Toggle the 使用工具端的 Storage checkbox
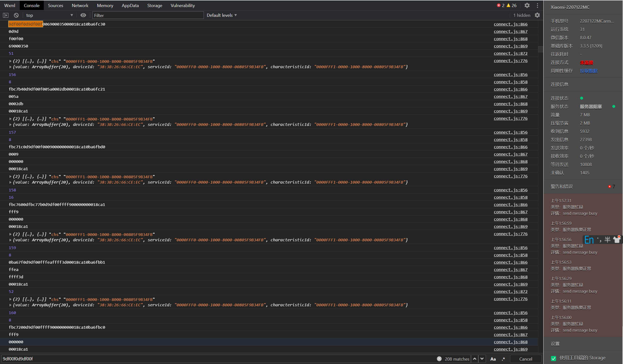This screenshot has height=364, width=623. 554,358
